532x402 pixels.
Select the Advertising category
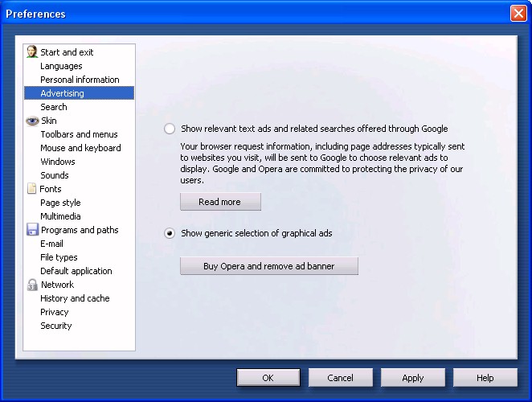[79, 93]
